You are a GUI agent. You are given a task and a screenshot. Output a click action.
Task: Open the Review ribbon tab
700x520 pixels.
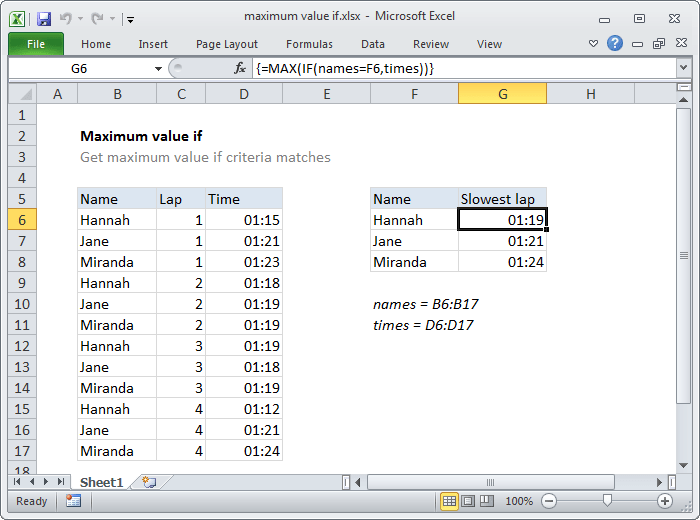click(x=430, y=44)
